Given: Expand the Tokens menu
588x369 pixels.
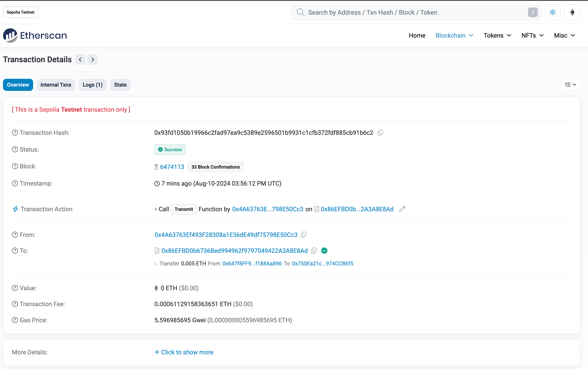Looking at the screenshot, I should pos(497,36).
